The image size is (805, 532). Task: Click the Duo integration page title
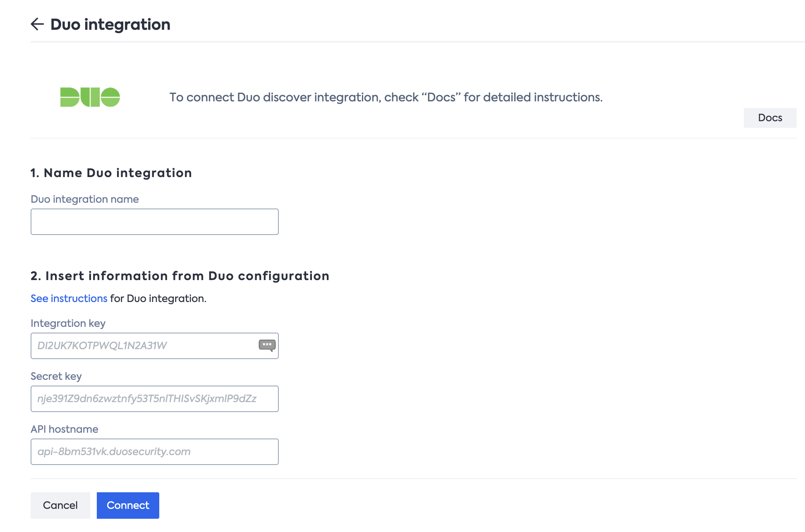[x=110, y=24]
